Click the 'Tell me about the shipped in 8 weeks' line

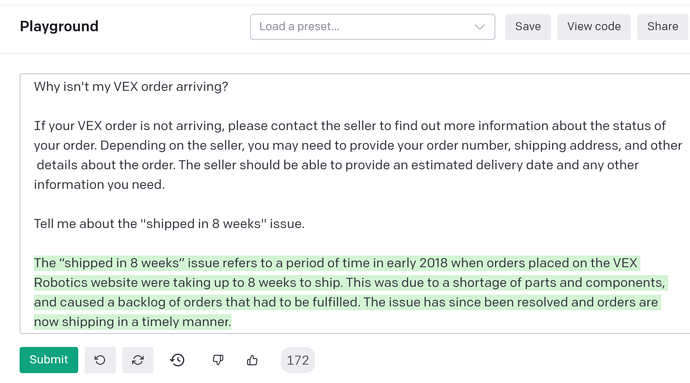coord(169,224)
